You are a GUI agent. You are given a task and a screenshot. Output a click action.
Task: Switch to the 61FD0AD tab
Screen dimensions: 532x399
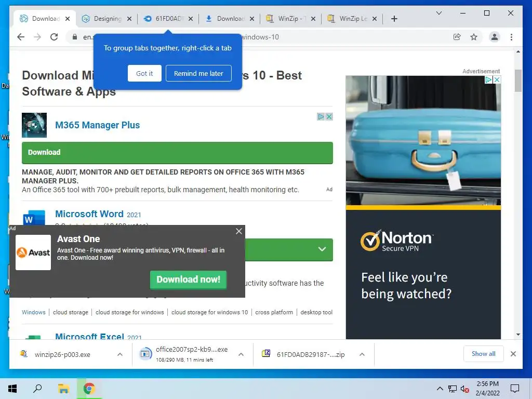(x=168, y=19)
